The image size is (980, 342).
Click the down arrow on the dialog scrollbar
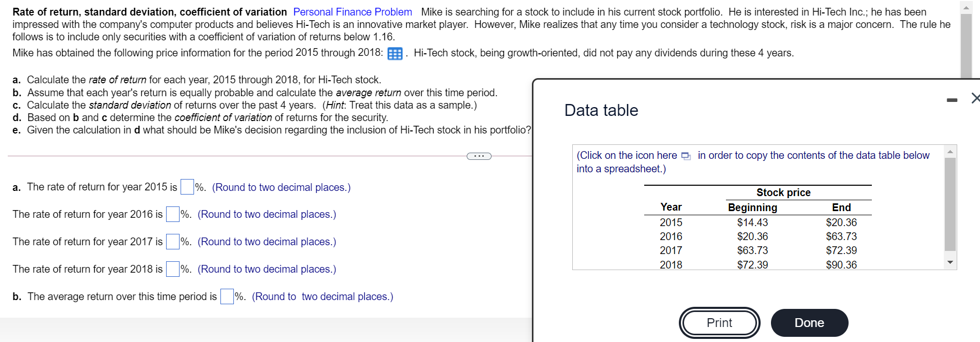tap(951, 262)
